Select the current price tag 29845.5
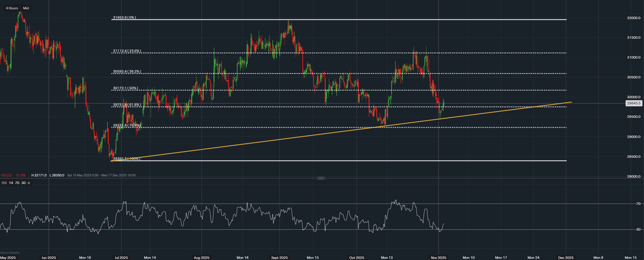644x260 pixels. pyautogui.click(x=633, y=103)
